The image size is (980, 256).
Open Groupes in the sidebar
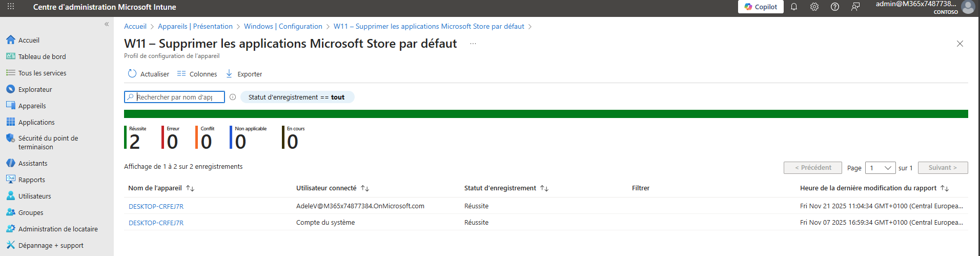31,212
